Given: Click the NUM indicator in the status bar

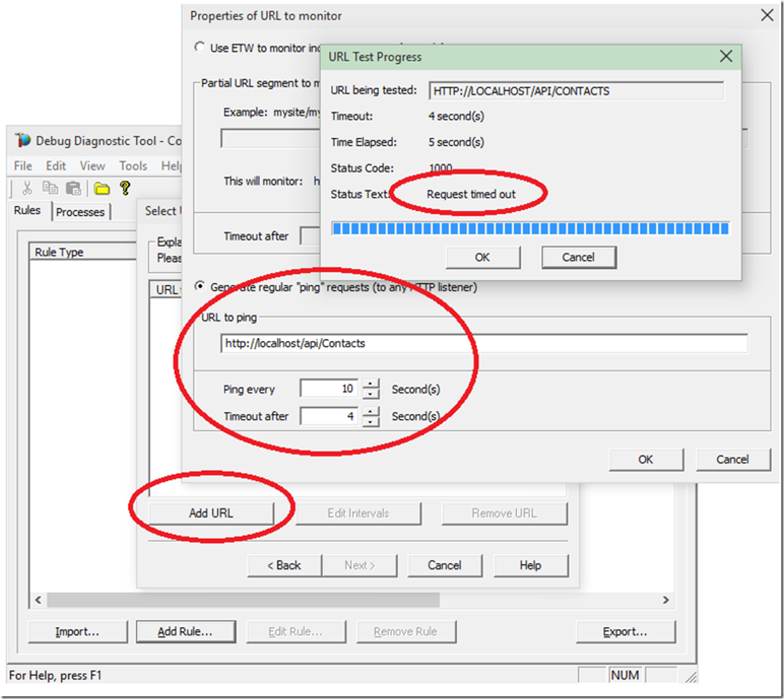Looking at the screenshot, I should coord(625,675).
